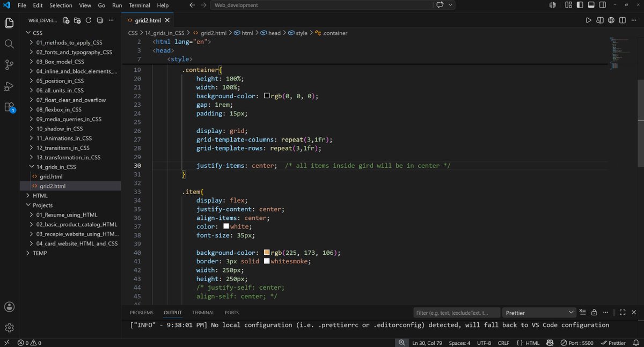Open the Source Control view
644x347 pixels.
coord(9,65)
